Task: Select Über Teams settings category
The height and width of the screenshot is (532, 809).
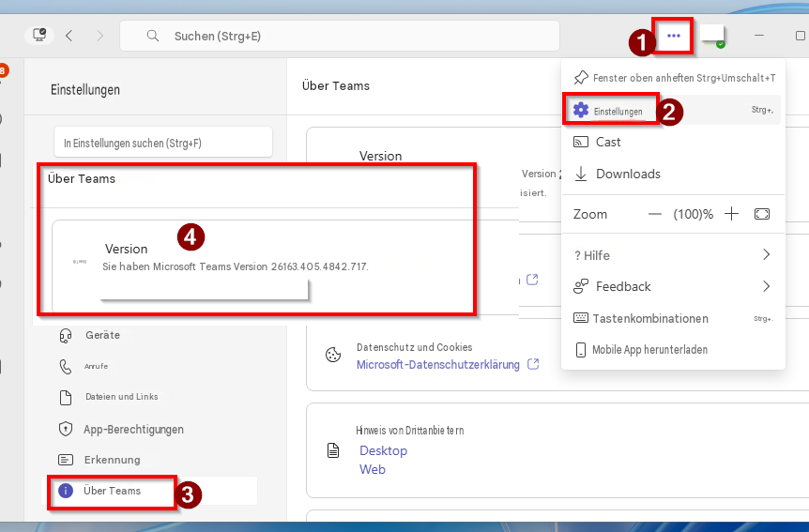Action: pos(149,491)
